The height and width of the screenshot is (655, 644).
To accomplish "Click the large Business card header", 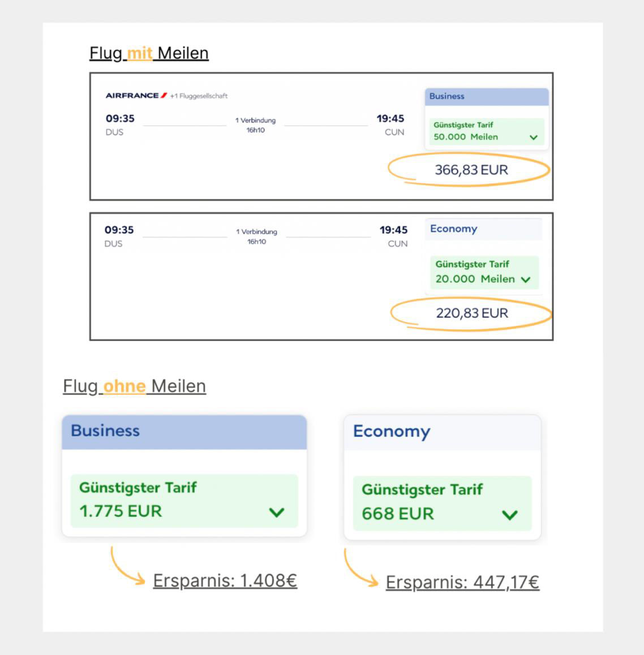I will (184, 432).
